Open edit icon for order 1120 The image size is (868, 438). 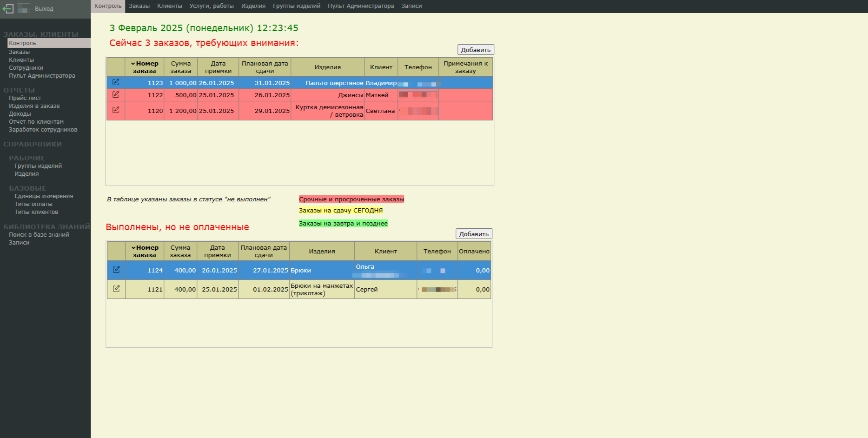coord(116,110)
